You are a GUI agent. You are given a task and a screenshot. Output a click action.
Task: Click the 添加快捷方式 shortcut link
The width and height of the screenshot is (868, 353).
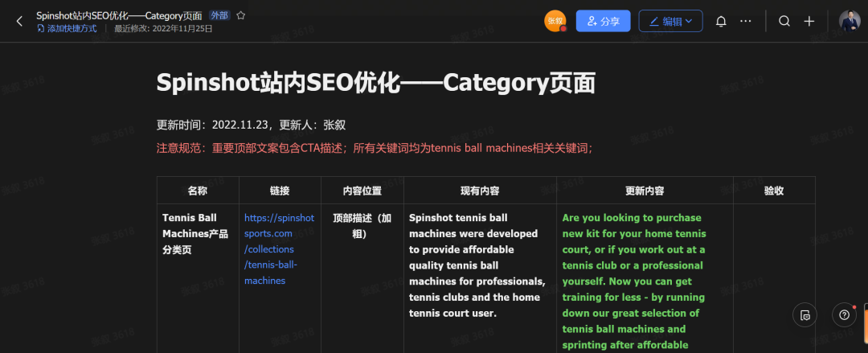(67, 28)
